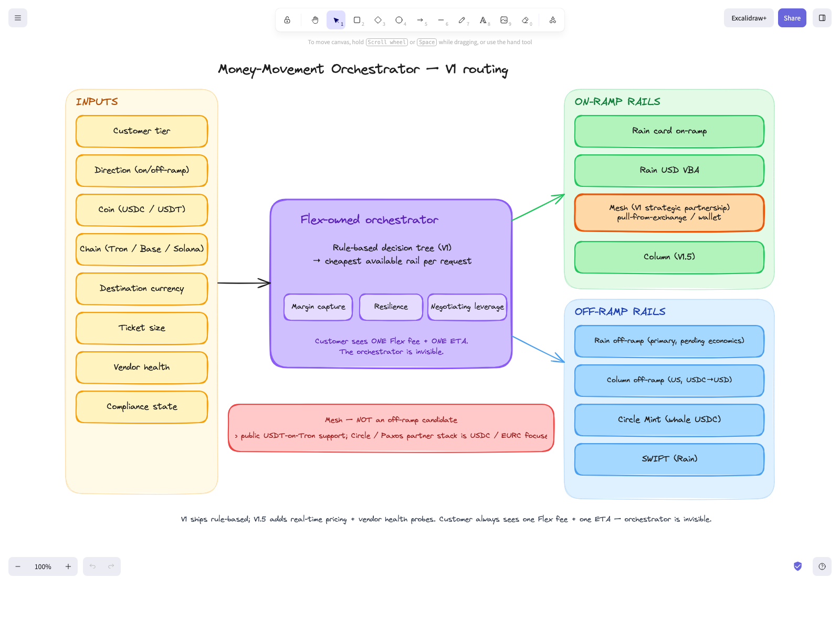Reset zoom via the 100% label

pyautogui.click(x=43, y=566)
